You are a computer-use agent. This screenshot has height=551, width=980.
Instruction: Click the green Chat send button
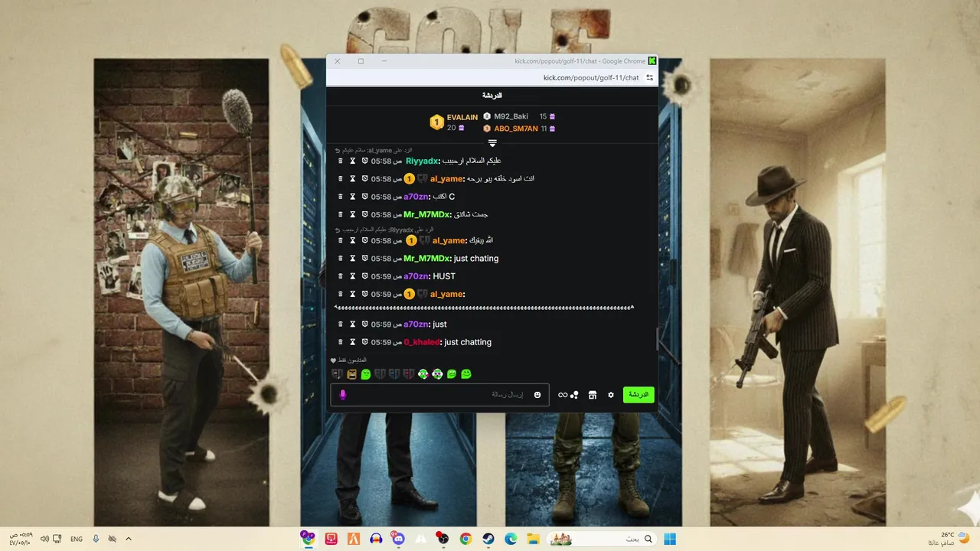pos(639,395)
